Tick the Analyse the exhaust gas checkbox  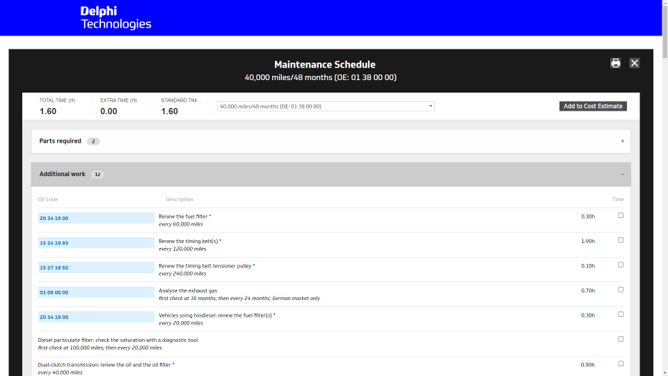click(x=621, y=290)
